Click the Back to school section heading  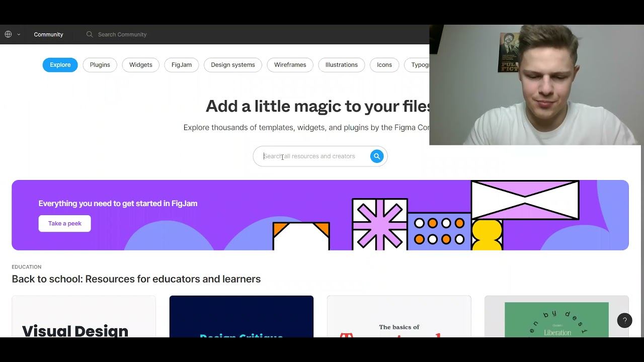coord(136,279)
